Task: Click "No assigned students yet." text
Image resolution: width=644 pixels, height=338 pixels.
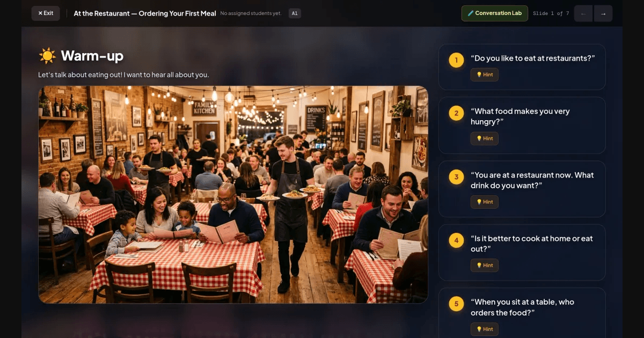Action: click(251, 13)
